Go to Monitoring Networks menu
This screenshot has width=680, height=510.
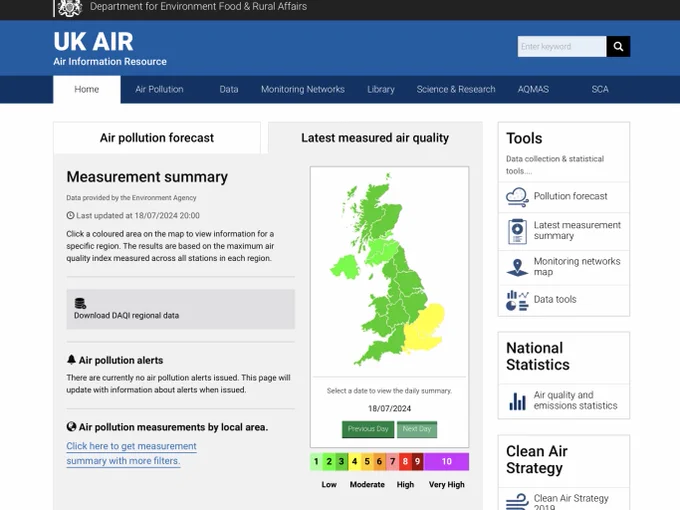tap(303, 89)
